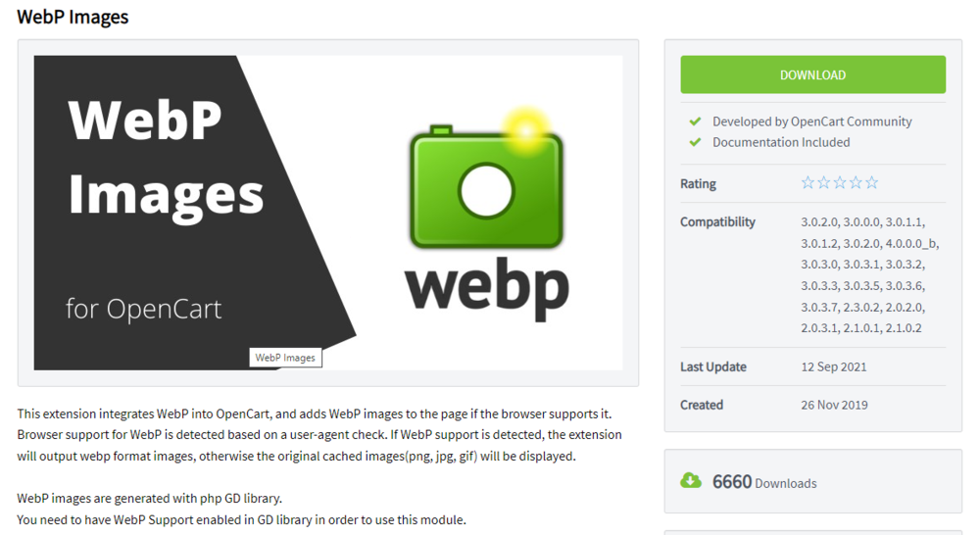Viewport: 980px width, 535px height.
Task: Select the first rating star
Action: [x=808, y=182]
